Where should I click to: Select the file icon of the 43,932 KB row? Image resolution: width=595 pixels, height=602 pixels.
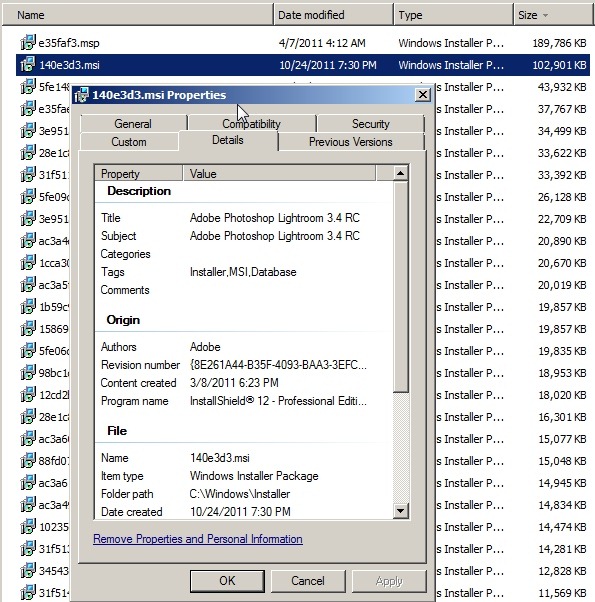[x=28, y=86]
